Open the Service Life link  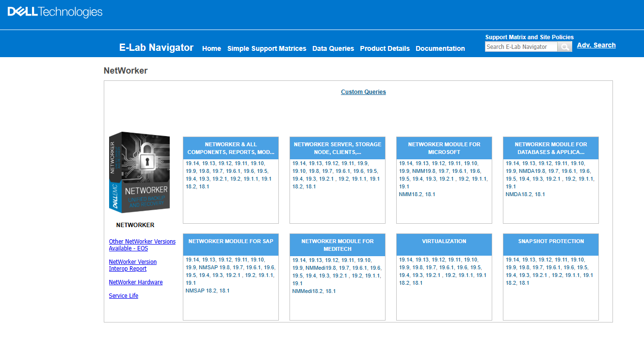pos(124,296)
